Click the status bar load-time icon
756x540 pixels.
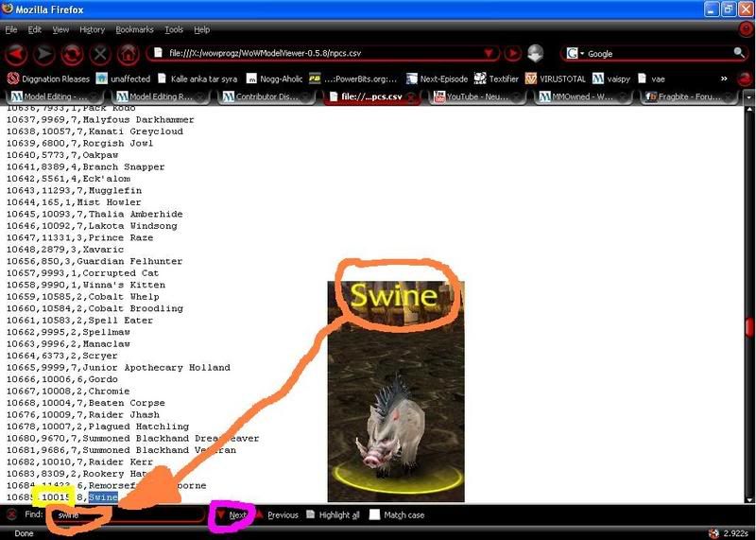click(x=713, y=533)
